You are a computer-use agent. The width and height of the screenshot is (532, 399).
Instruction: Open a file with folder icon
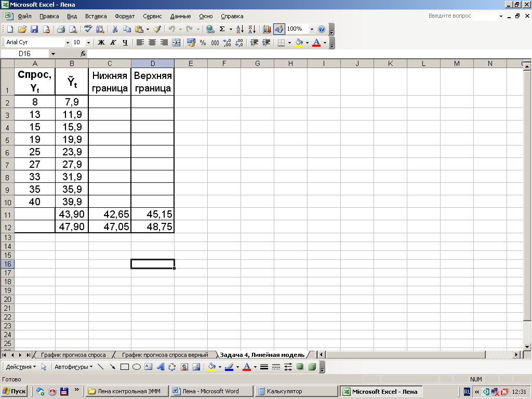pos(22,29)
